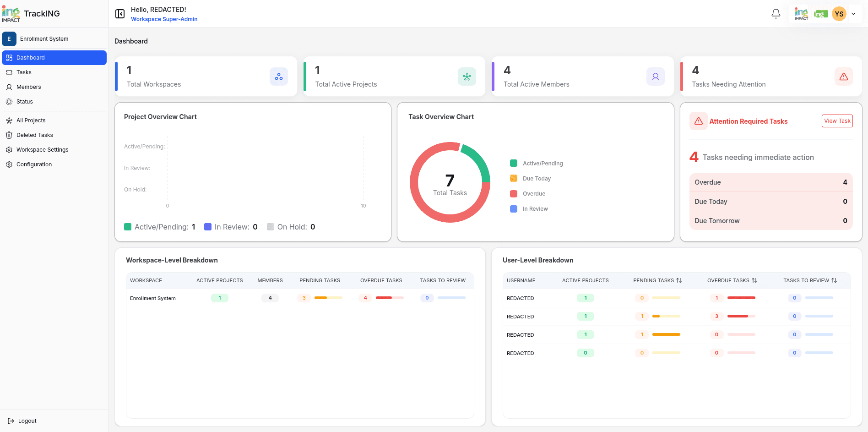The width and height of the screenshot is (868, 432).
Task: Open Workspace Settings in sidebar
Action: point(54,150)
